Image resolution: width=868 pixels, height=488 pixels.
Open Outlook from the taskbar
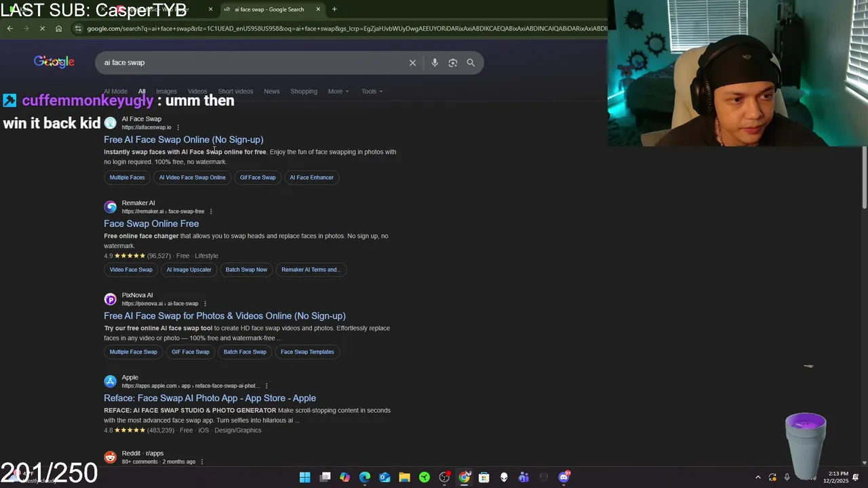pos(384,477)
